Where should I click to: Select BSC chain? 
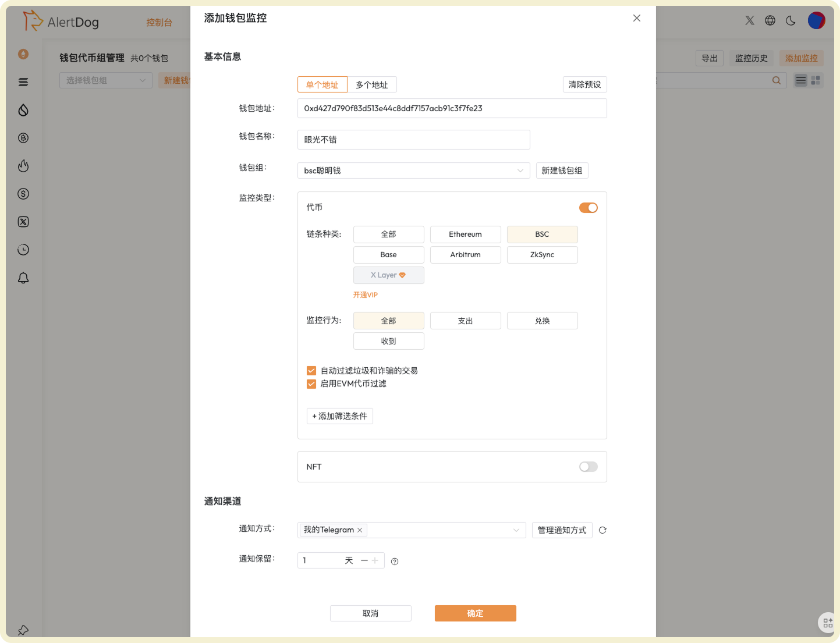[543, 235]
